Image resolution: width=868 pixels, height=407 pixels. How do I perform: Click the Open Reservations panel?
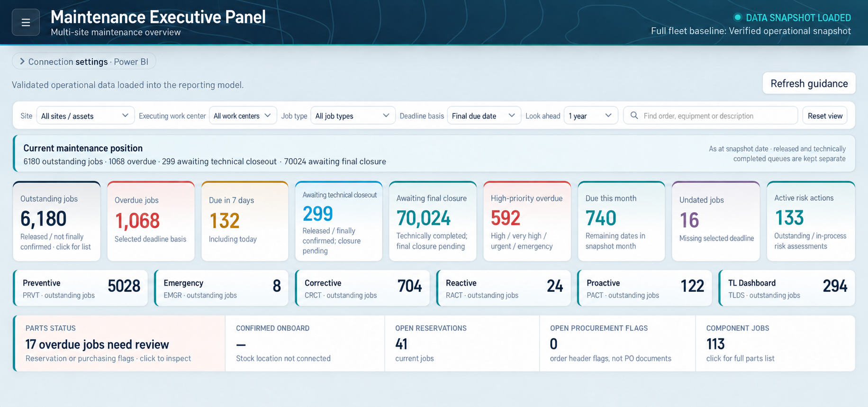[x=462, y=344]
